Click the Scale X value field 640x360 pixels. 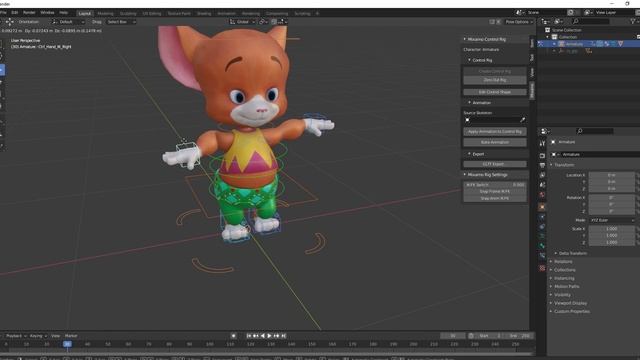(x=611, y=229)
